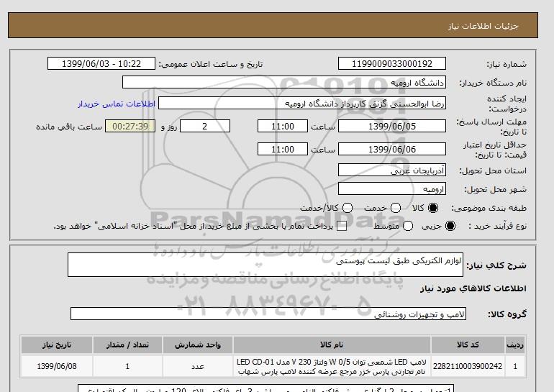Click the remaining days field showing 2
Image resolution: width=554 pixels, height=392 pixels.
pyautogui.click(x=205, y=126)
